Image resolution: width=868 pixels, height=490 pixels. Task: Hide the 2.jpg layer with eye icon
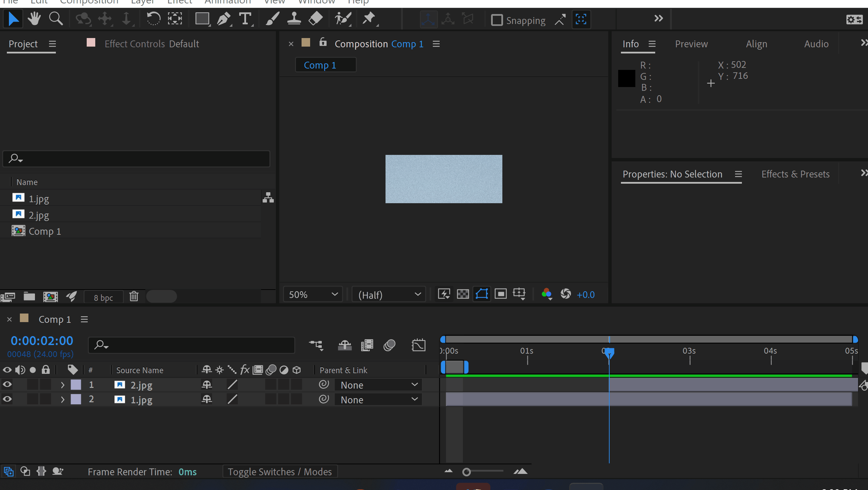(x=7, y=385)
